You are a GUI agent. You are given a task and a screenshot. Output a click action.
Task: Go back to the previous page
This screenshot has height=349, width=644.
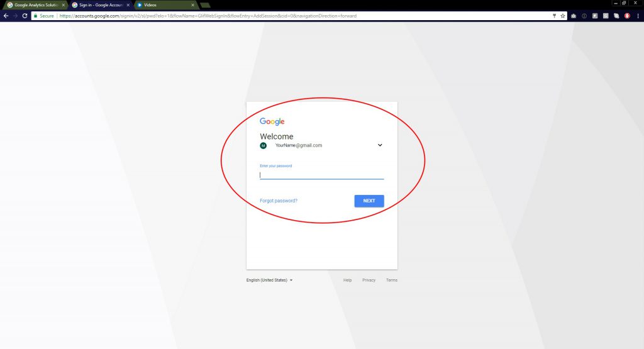6,16
